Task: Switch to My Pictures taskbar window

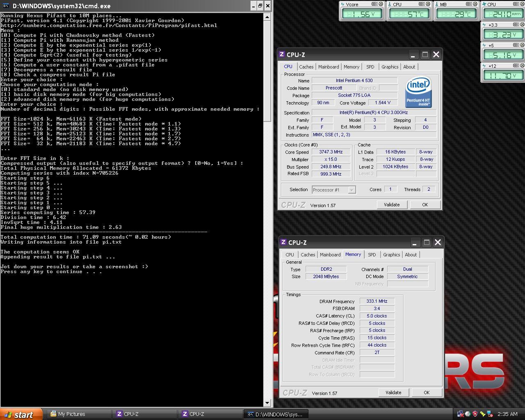Action: tap(78, 414)
